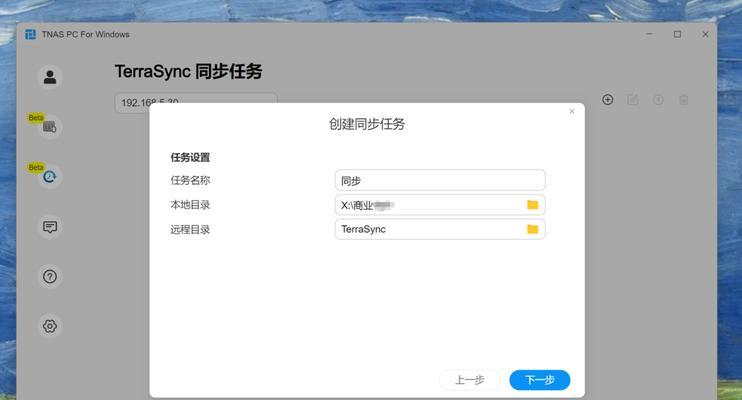This screenshot has height=400, width=742.
Task: Click the TNAS PC app logo icon
Action: click(x=30, y=34)
